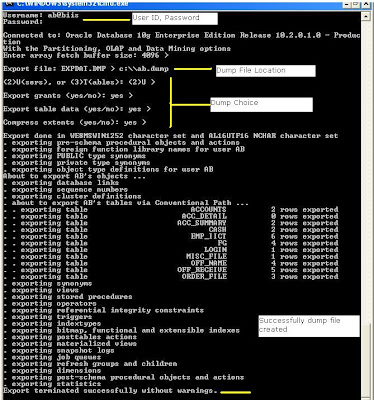Click 'exporting sequence numbers' line
Image resolution: width=374 pixels, height=400 pixels.
coord(65,189)
